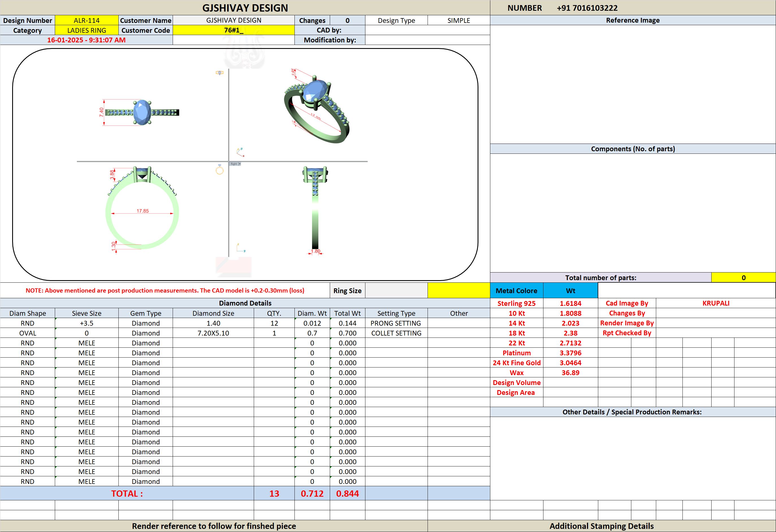Click the blue Wt header cell
Screen dimensions: 776x532
point(571,291)
